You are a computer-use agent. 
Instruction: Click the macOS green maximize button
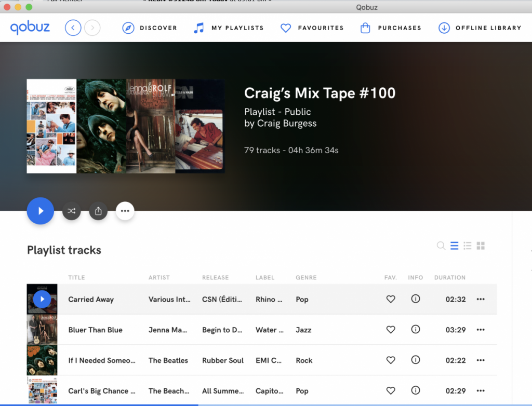point(29,7)
